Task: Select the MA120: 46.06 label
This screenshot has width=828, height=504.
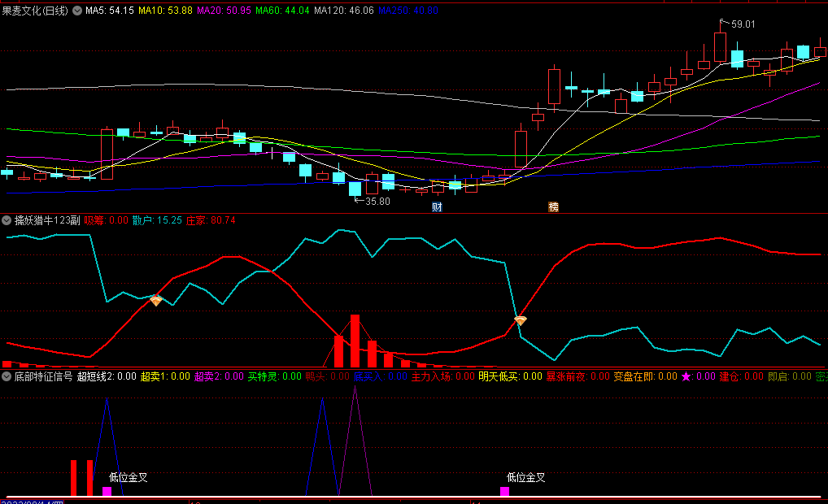Action: 344,11
